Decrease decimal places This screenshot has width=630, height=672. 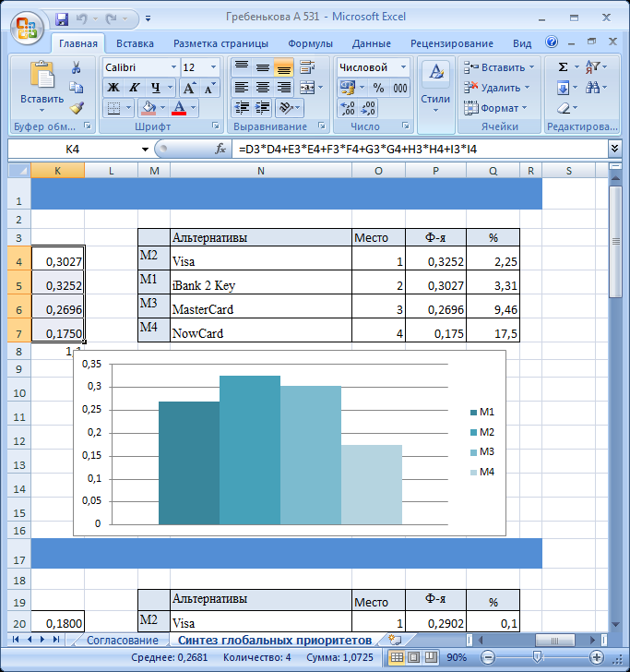(368, 108)
